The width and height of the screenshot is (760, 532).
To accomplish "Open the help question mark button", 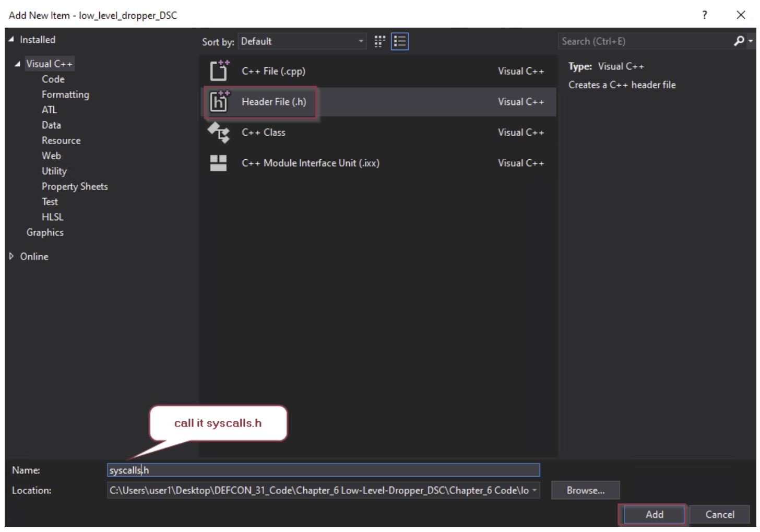I will (x=705, y=15).
